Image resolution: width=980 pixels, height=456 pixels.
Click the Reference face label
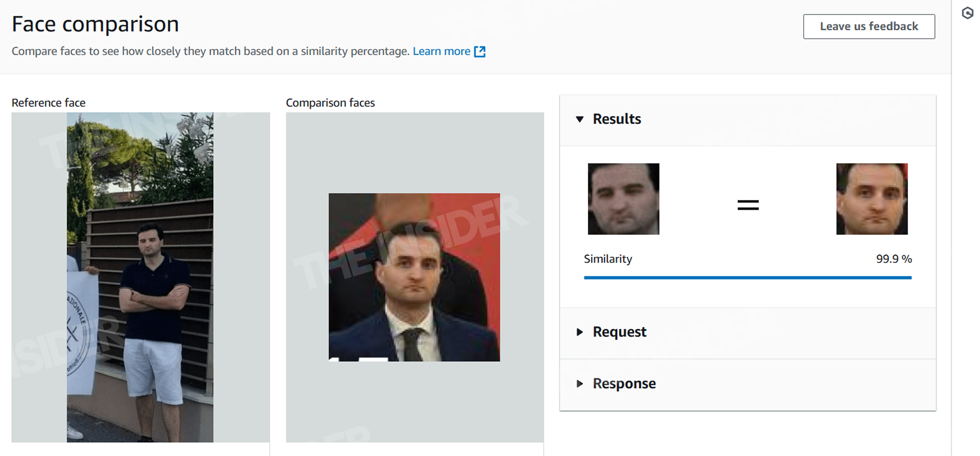click(x=49, y=103)
